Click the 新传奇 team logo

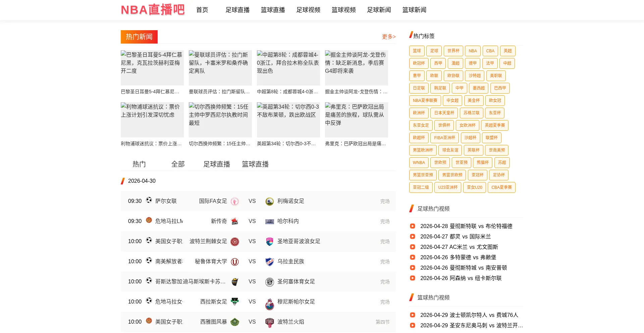pyautogui.click(x=235, y=221)
